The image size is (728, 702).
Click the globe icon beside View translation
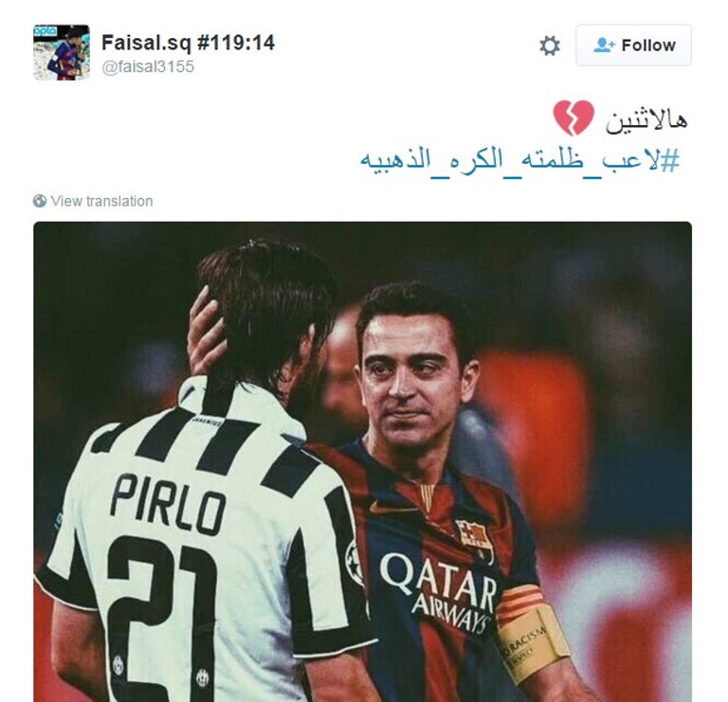point(40,201)
